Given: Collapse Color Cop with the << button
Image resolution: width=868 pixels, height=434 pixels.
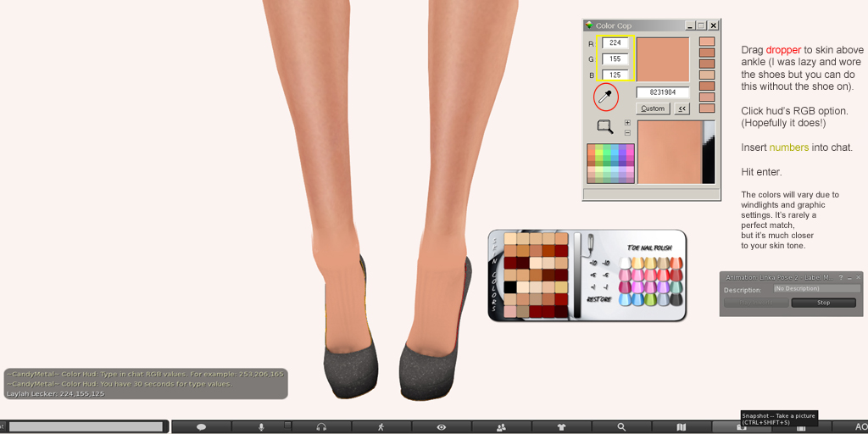Looking at the screenshot, I should [x=682, y=108].
